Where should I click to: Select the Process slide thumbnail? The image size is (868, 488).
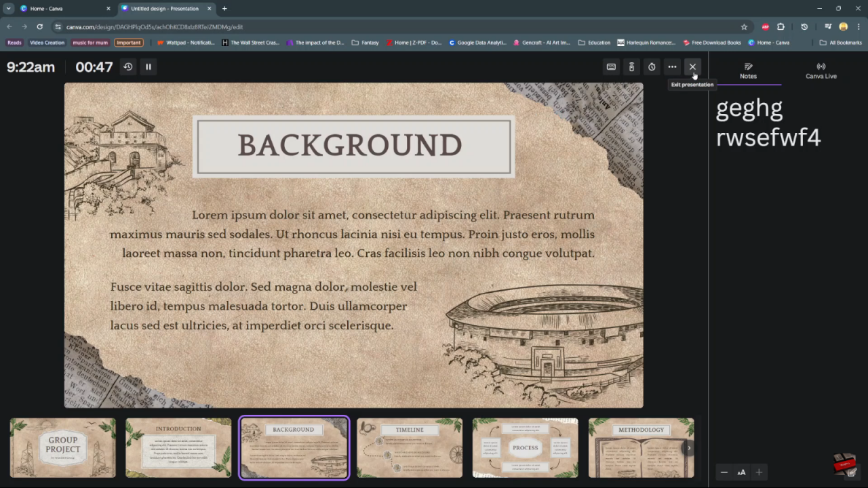(x=526, y=447)
